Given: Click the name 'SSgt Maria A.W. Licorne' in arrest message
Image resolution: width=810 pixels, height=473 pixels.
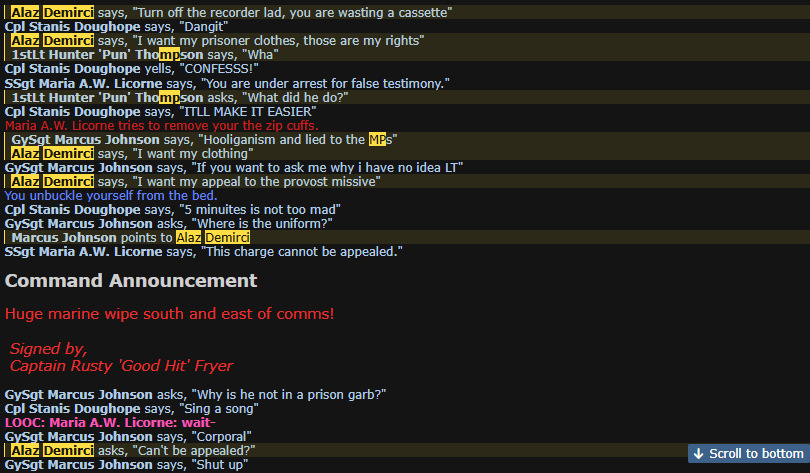Looking at the screenshot, I should [83, 84].
